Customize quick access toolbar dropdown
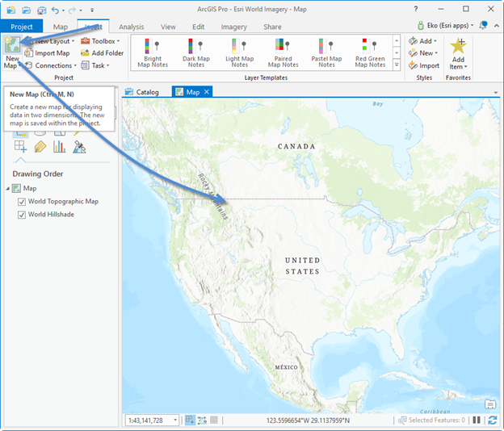This screenshot has width=504, height=431. 92,10
